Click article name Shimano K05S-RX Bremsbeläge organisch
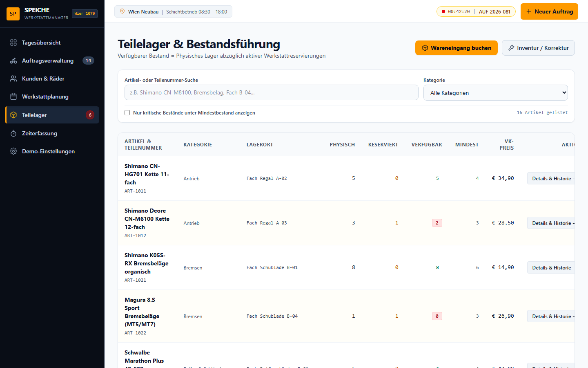Image resolution: width=588 pixels, height=368 pixels. point(147,263)
